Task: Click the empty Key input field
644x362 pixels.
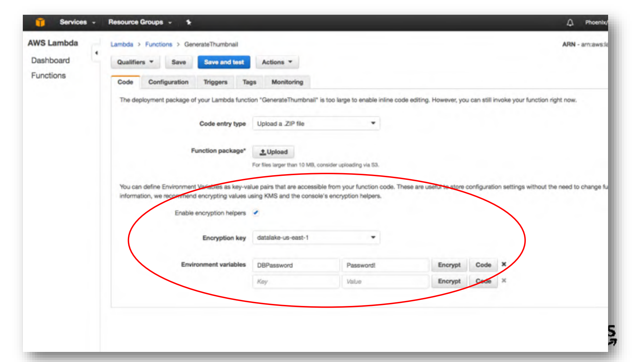Action: pos(295,281)
